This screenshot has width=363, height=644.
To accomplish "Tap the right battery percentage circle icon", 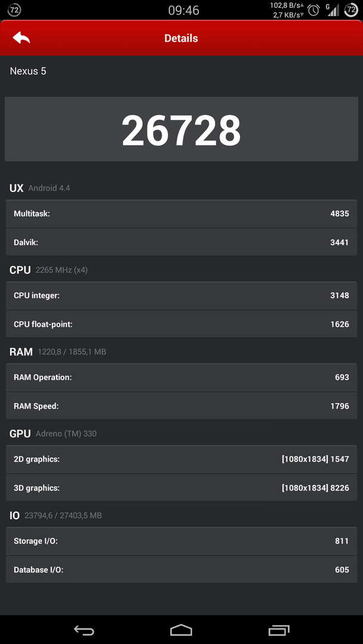I will [x=350, y=10].
